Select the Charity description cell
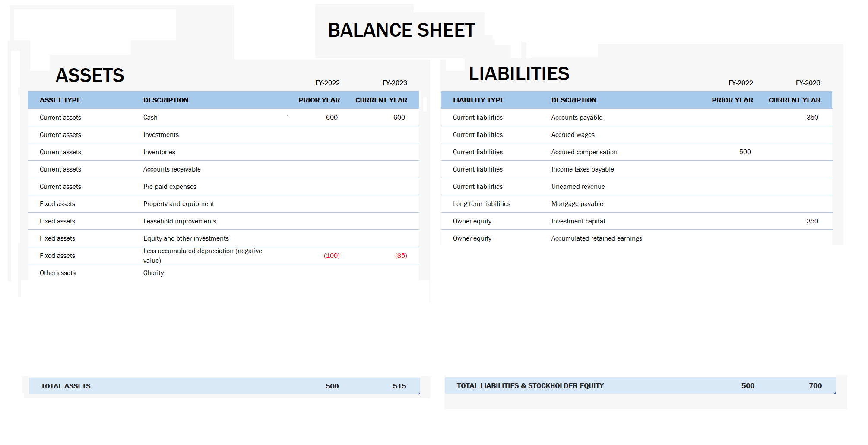868x445 pixels. [x=153, y=273]
